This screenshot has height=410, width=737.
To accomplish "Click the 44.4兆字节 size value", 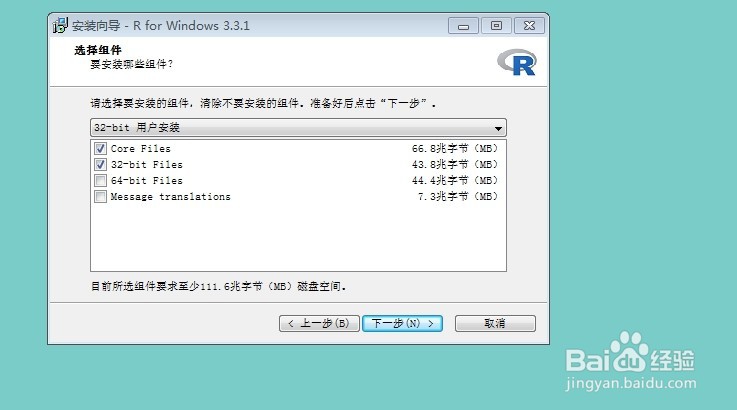I will pyautogui.click(x=455, y=181).
